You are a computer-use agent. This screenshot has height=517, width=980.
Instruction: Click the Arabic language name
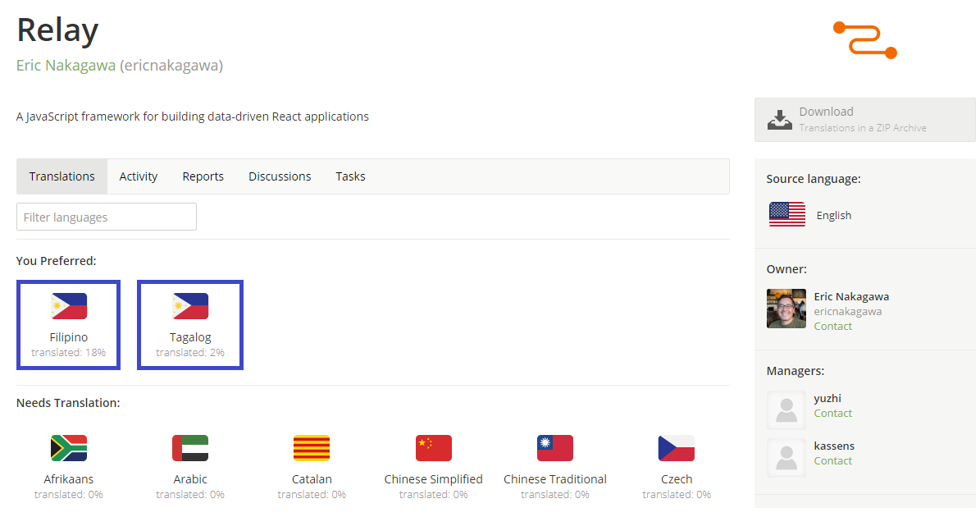[x=190, y=479]
